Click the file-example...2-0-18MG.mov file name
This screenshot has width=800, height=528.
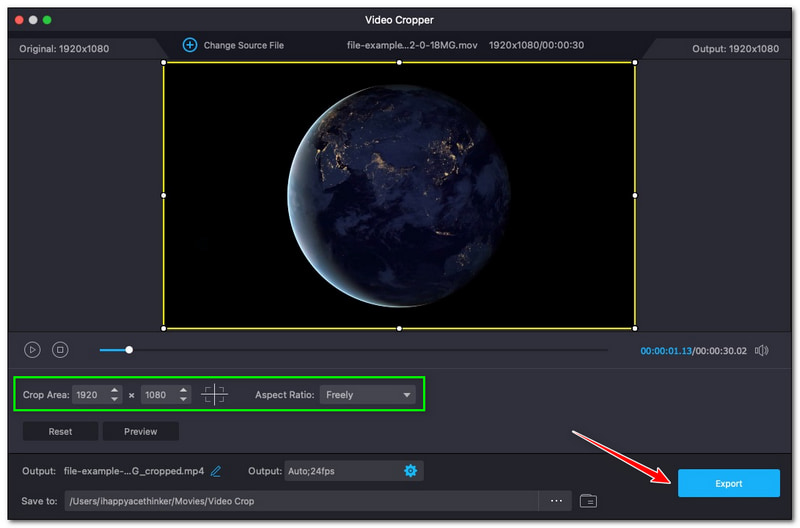[x=412, y=45]
